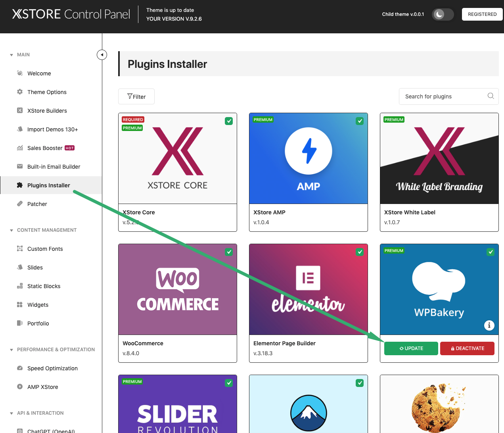504x433 pixels.
Task: Open Import Demos 130+ menu item
Action: [x=52, y=129]
